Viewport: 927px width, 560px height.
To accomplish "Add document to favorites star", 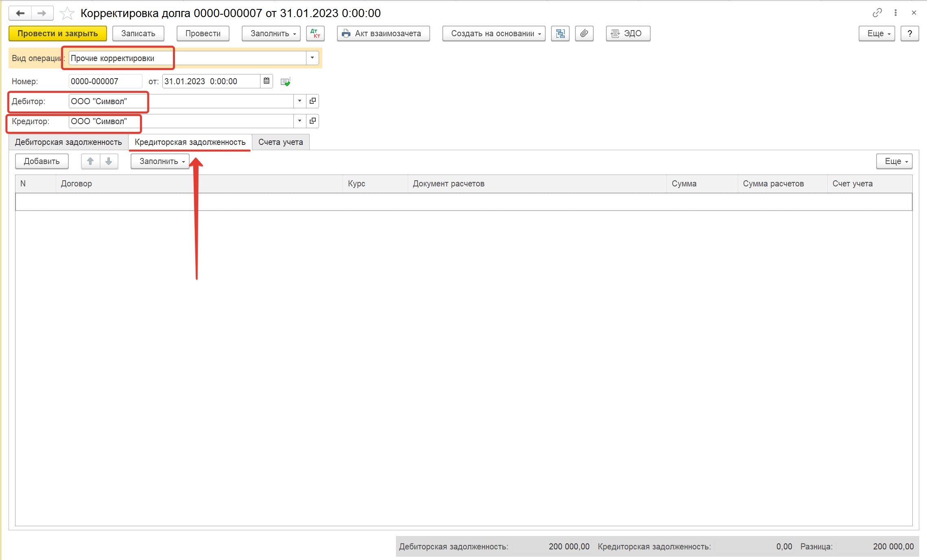I will 67,13.
